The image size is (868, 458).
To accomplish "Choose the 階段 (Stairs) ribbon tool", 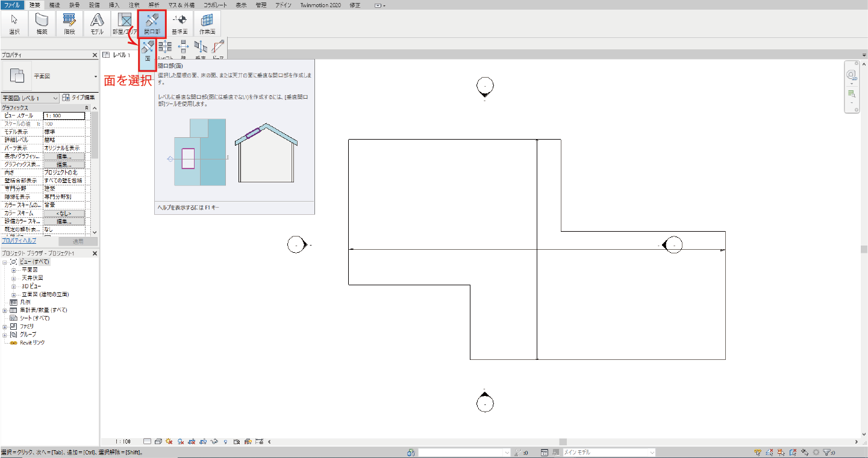I will pos(69,24).
